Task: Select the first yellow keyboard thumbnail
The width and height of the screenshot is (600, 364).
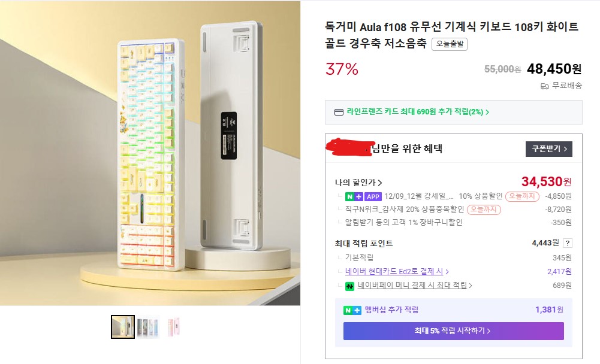Action: point(123,327)
